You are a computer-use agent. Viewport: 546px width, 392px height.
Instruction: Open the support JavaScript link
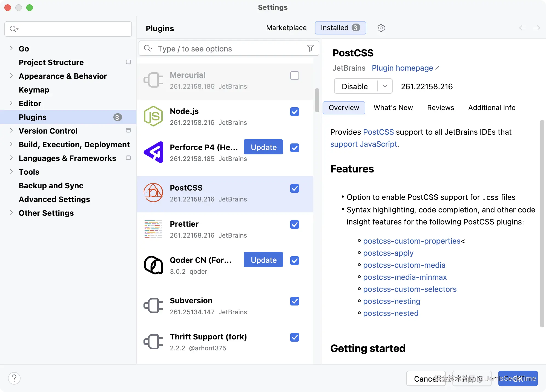pyautogui.click(x=364, y=144)
